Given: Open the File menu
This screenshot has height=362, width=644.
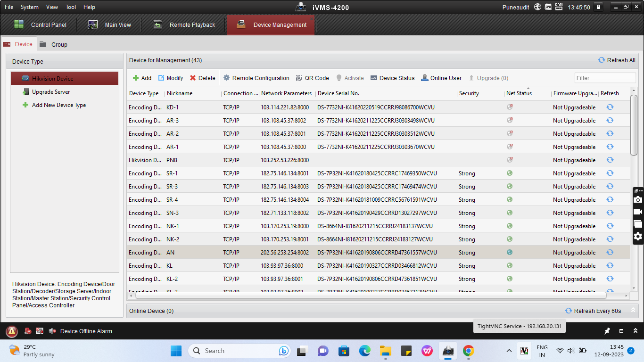Looking at the screenshot, I should 9,7.
